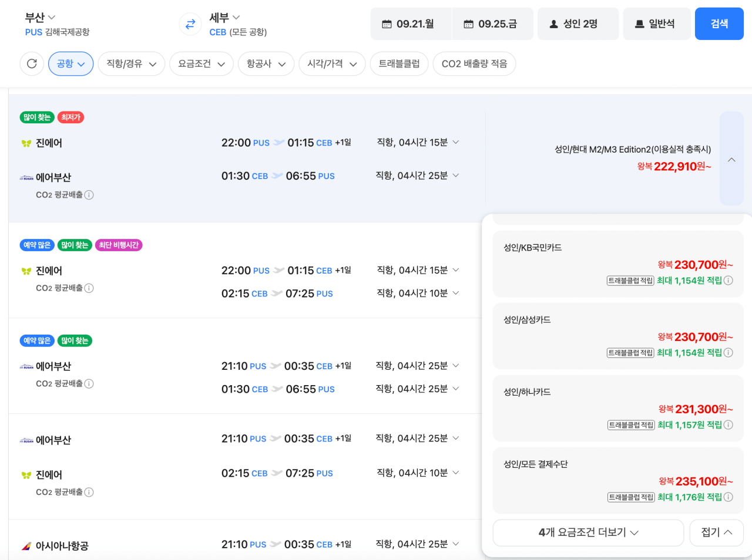The image size is (752, 560).
Task: Toggle the 트래블클럽 filter
Action: 399,63
